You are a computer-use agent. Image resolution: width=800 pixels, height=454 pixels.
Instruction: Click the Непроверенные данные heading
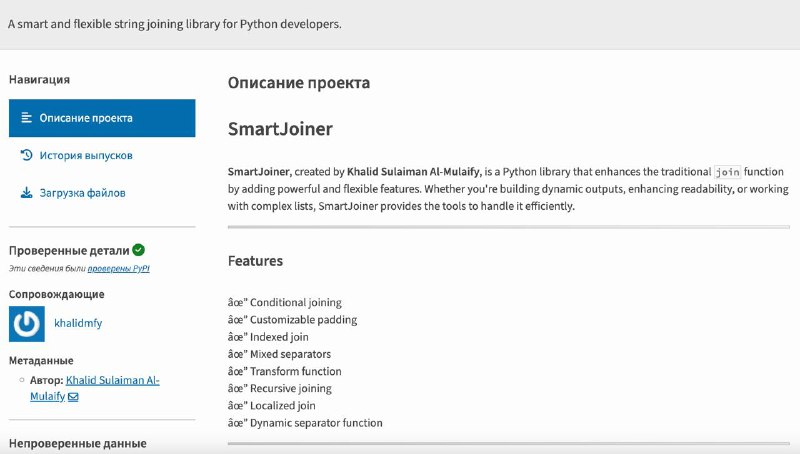[x=78, y=443]
